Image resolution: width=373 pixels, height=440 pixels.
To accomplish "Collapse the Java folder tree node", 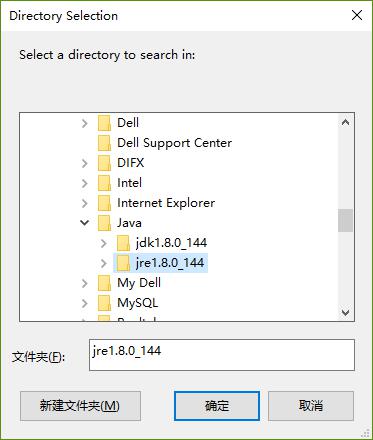I will click(x=85, y=222).
